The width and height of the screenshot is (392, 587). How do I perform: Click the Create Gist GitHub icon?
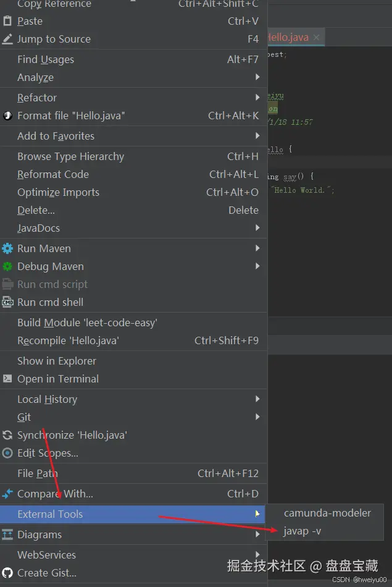coord(7,573)
